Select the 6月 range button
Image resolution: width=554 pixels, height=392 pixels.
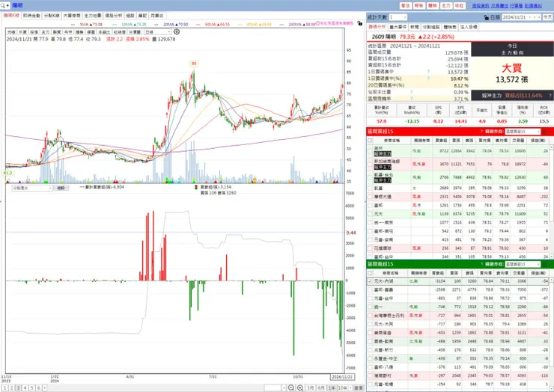(321, 388)
